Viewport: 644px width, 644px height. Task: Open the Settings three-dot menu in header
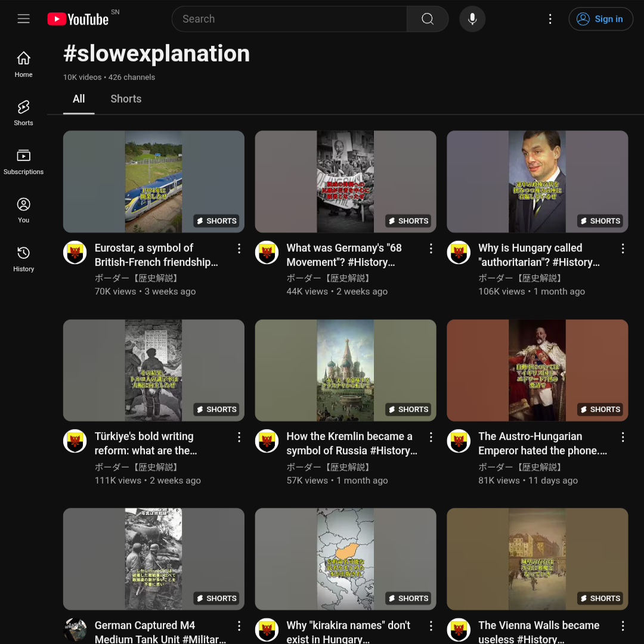point(550,19)
